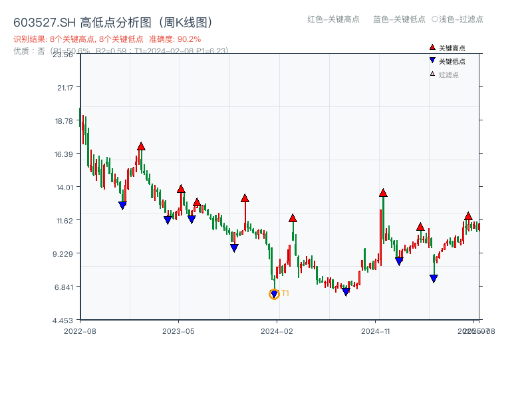Click the orange T1 label
This screenshot has height=399, width=532.
coord(285,293)
